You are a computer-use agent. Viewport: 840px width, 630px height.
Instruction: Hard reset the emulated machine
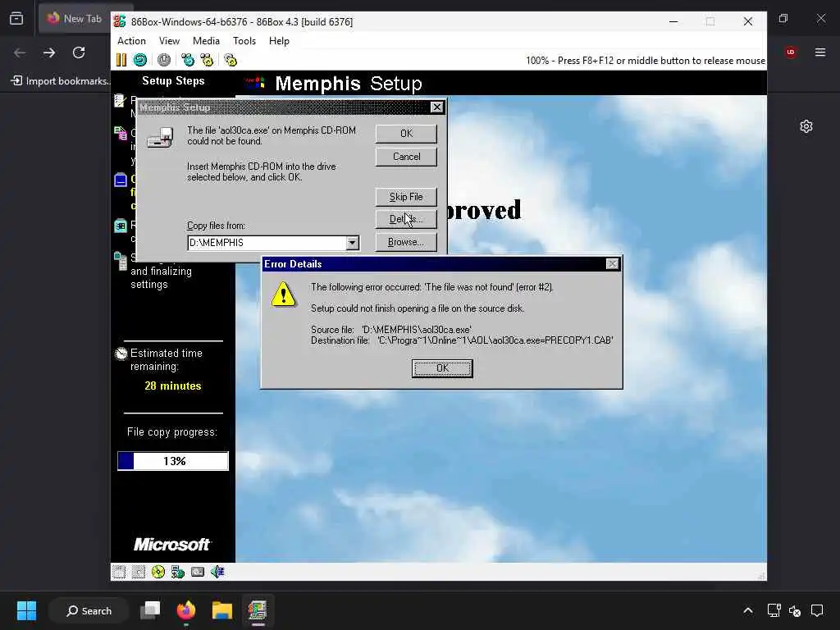(140, 60)
